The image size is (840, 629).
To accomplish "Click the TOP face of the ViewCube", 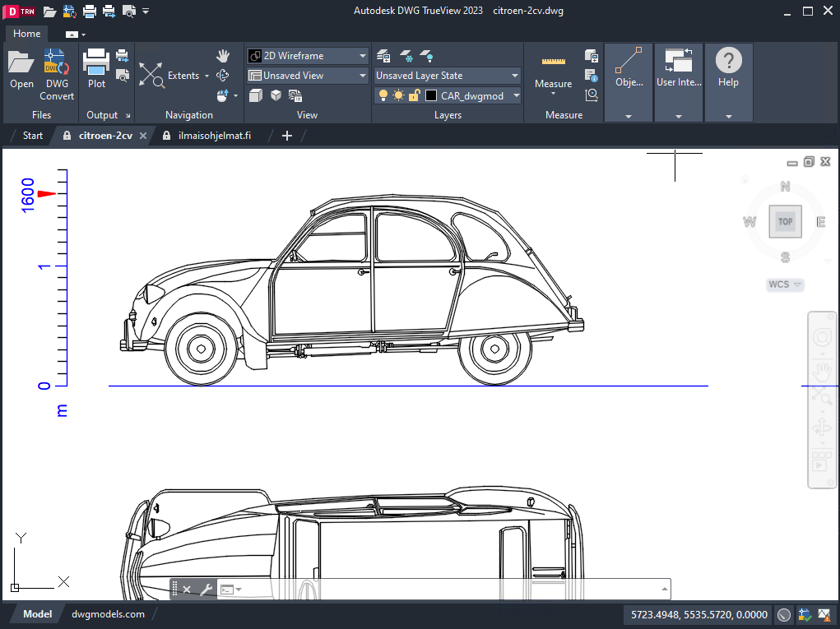I will tap(786, 222).
